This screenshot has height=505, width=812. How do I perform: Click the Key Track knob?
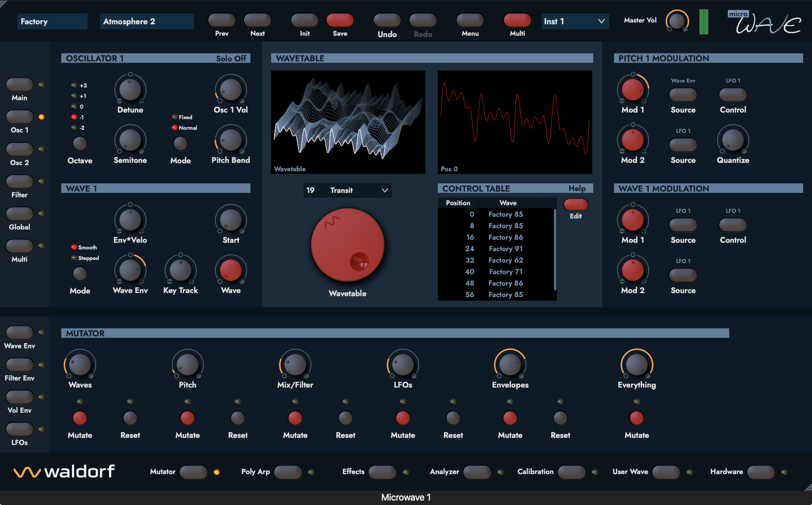click(180, 270)
